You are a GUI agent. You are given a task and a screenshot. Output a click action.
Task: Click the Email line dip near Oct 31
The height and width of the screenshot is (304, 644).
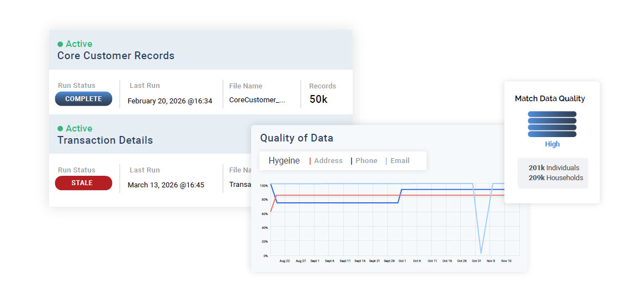point(481,253)
